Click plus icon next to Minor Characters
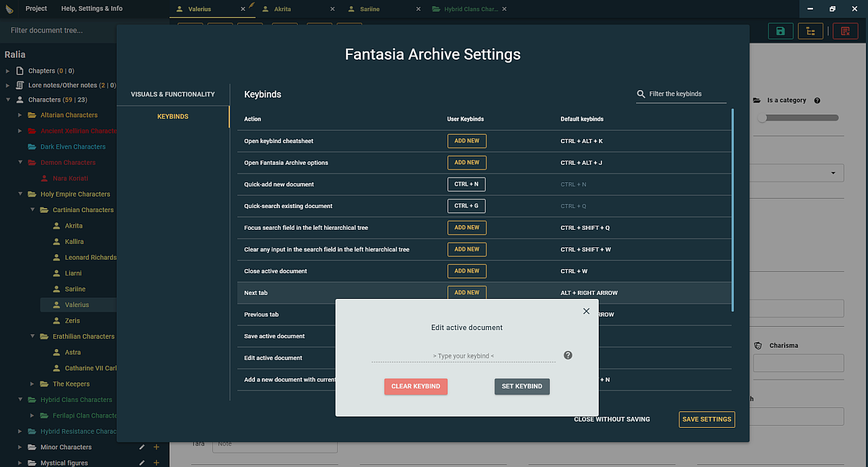 157,447
